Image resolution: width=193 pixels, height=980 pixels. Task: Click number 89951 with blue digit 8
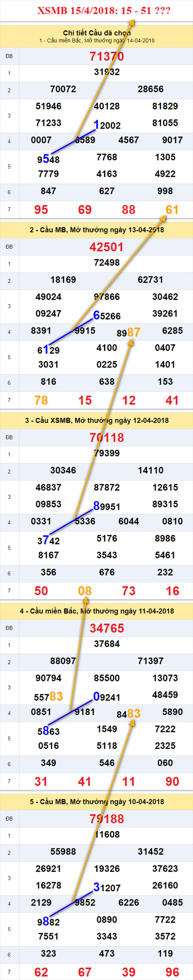[107, 506]
